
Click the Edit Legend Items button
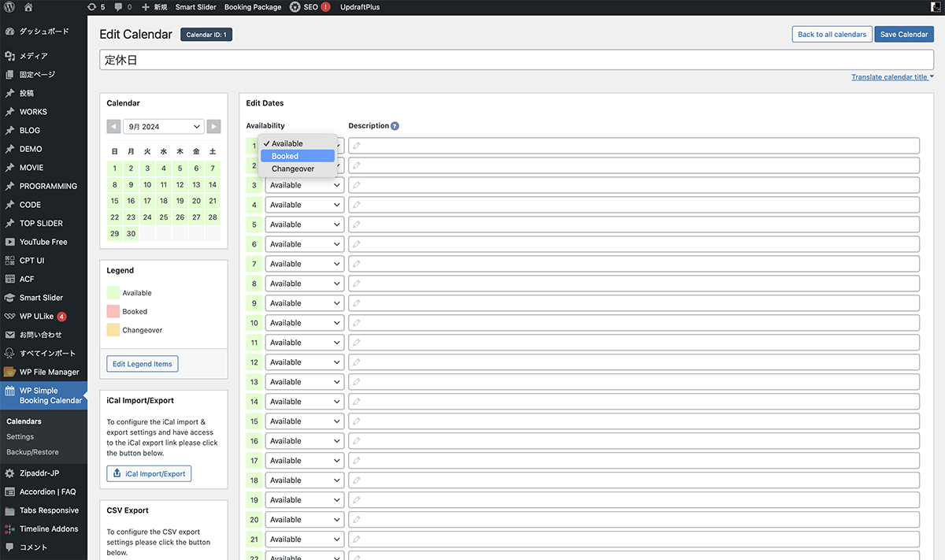pyautogui.click(x=142, y=364)
